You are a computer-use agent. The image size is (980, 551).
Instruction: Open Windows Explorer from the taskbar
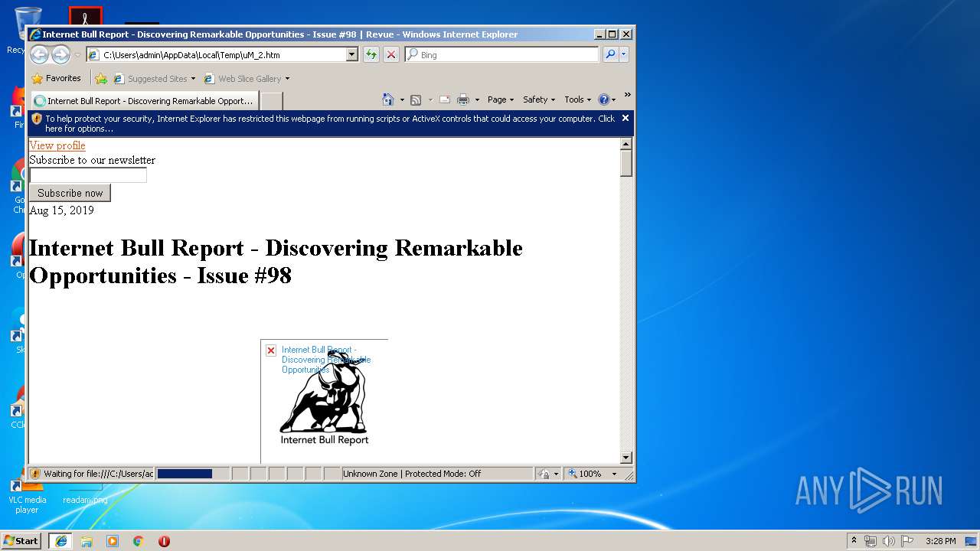tap(87, 541)
